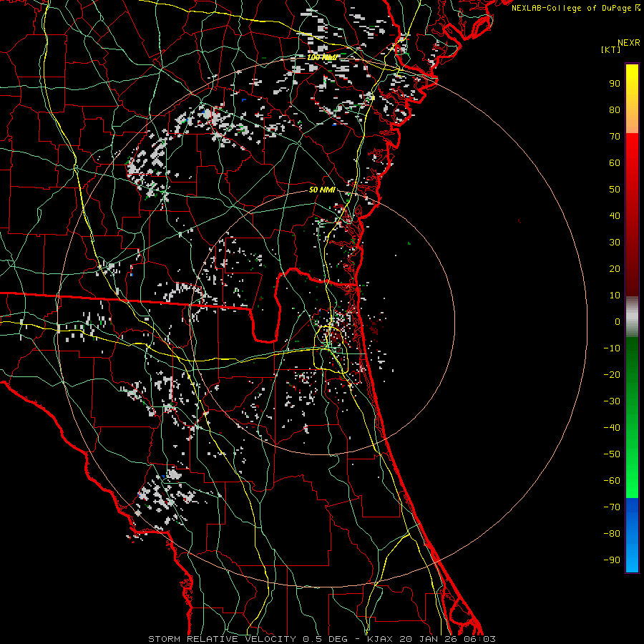Click the 60 value on the velocity scale
644x644 pixels.
coord(615,162)
